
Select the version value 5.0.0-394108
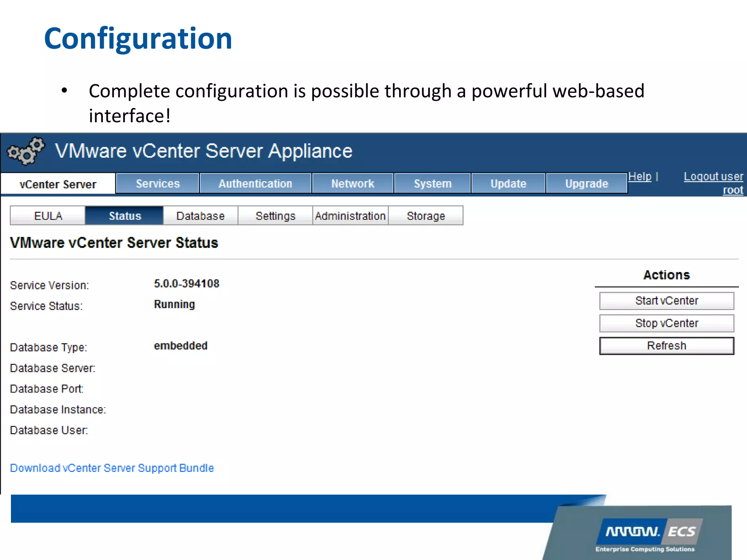coord(186,284)
